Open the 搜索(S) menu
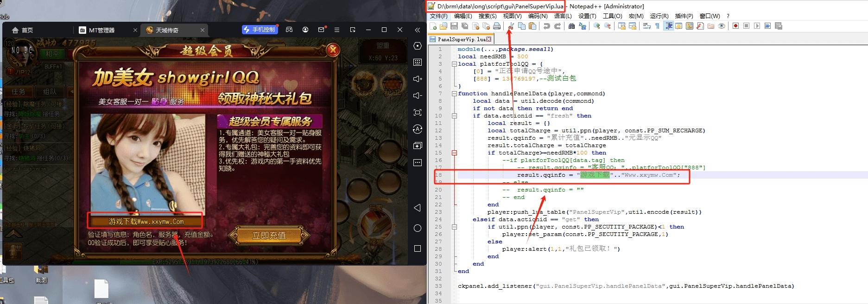The image size is (868, 304). pyautogui.click(x=488, y=16)
